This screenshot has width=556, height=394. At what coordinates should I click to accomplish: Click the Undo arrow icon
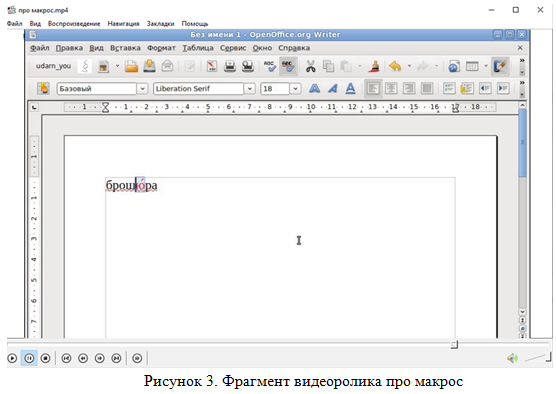[395, 66]
